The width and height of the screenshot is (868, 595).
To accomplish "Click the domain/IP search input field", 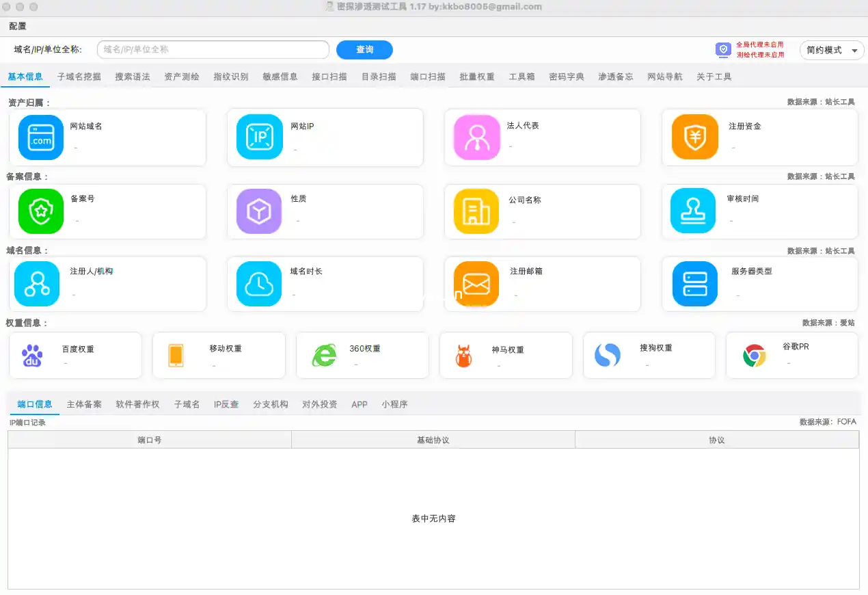I will (212, 49).
